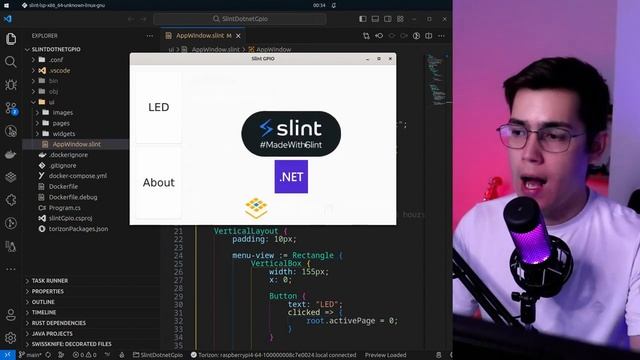This screenshot has height=360, width=640.
Task: Split the editor right
Action: [429, 36]
